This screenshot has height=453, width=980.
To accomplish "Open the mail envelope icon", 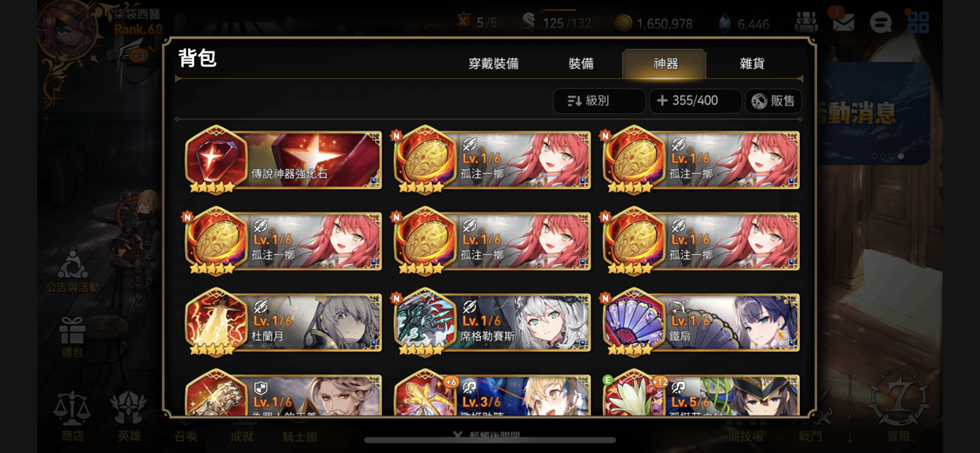I will (843, 23).
